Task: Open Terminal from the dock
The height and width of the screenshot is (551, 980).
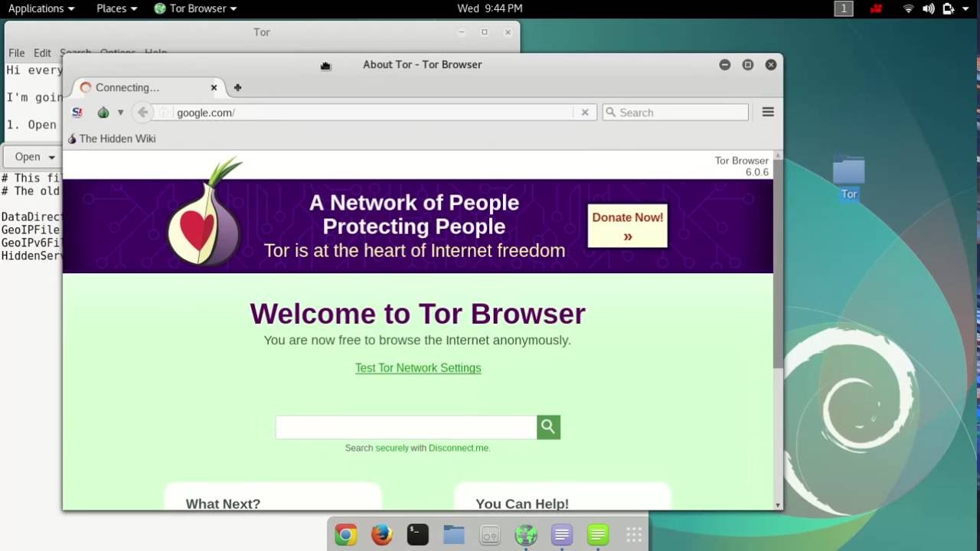Action: point(417,534)
